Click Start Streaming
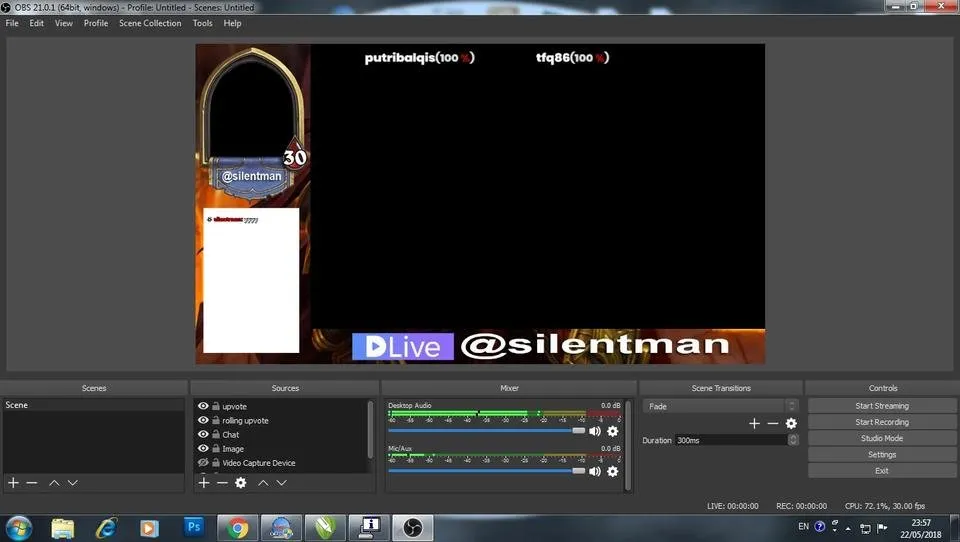Image resolution: width=960 pixels, height=542 pixels. pyautogui.click(x=882, y=405)
